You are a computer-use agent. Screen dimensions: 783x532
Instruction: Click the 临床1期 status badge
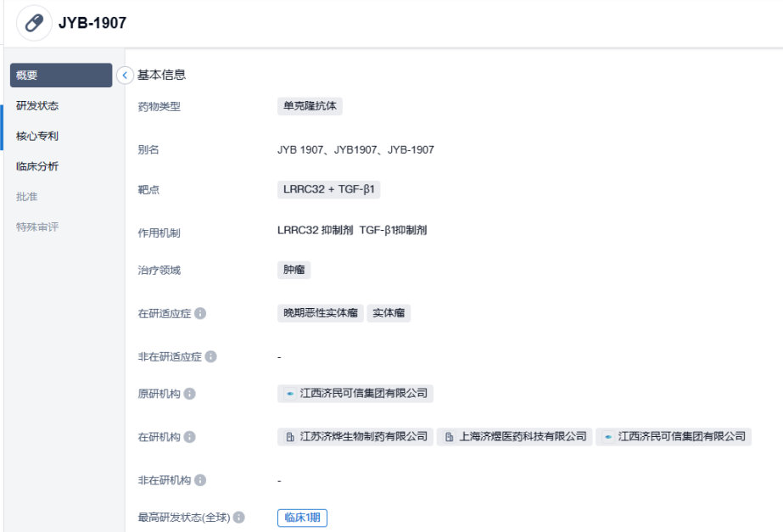[302, 518]
